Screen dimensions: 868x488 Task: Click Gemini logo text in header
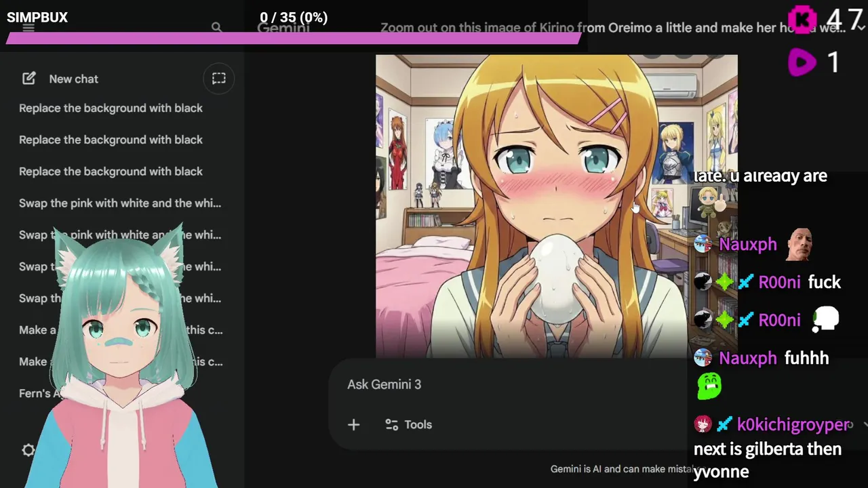(283, 28)
